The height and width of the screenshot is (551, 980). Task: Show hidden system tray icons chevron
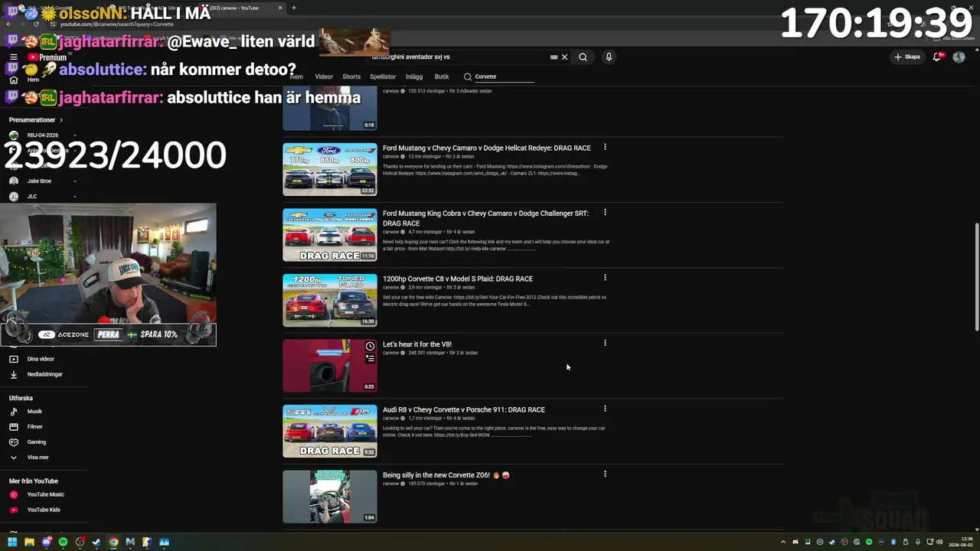(782, 542)
